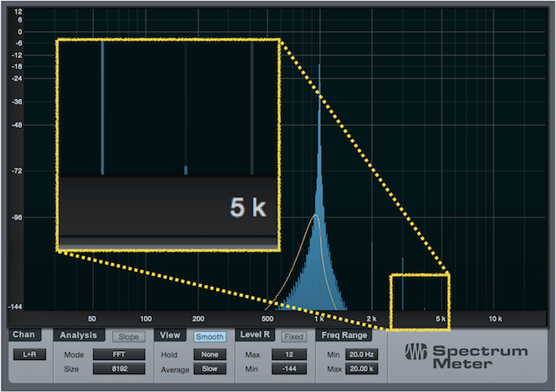
Task: Edit the Freq Range Min 20.0 Hz field
Action: (361, 354)
